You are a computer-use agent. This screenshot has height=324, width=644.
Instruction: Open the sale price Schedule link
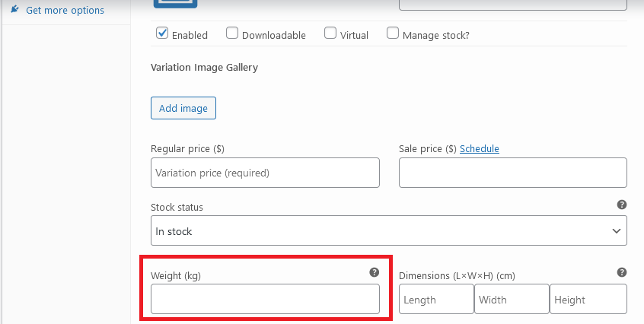[x=480, y=149]
